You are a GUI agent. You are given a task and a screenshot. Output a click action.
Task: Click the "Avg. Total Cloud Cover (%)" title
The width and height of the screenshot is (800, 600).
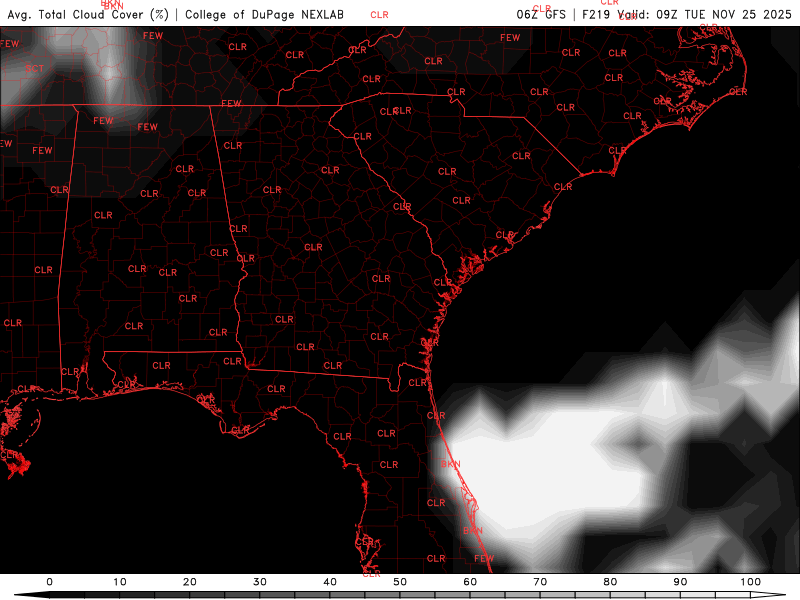(x=88, y=15)
